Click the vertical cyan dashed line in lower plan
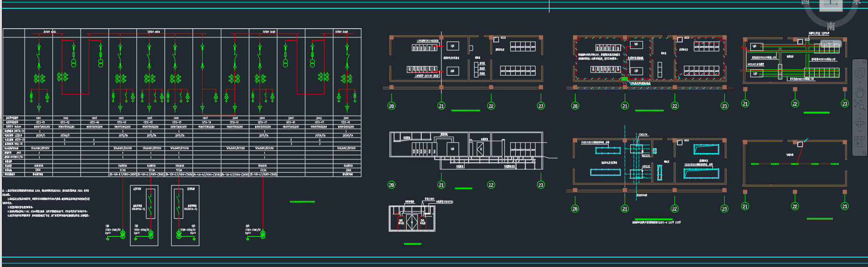 tap(625, 159)
